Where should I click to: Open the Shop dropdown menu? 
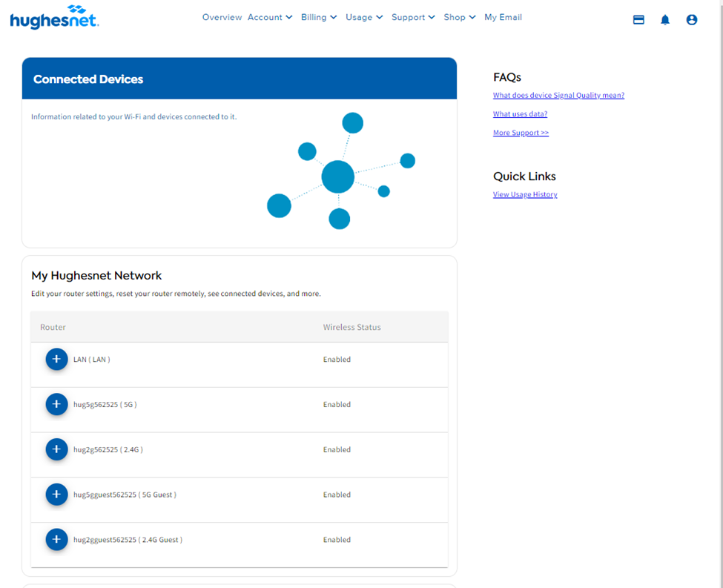[x=459, y=17]
